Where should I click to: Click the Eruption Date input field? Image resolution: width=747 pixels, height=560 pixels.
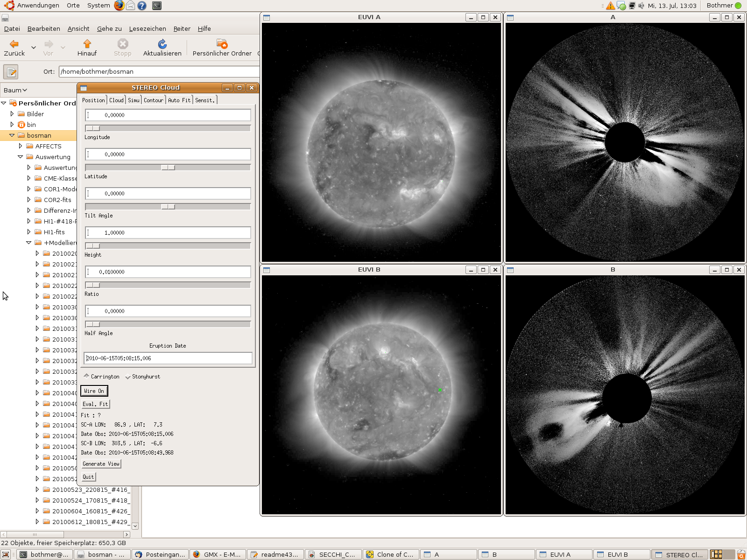click(168, 358)
